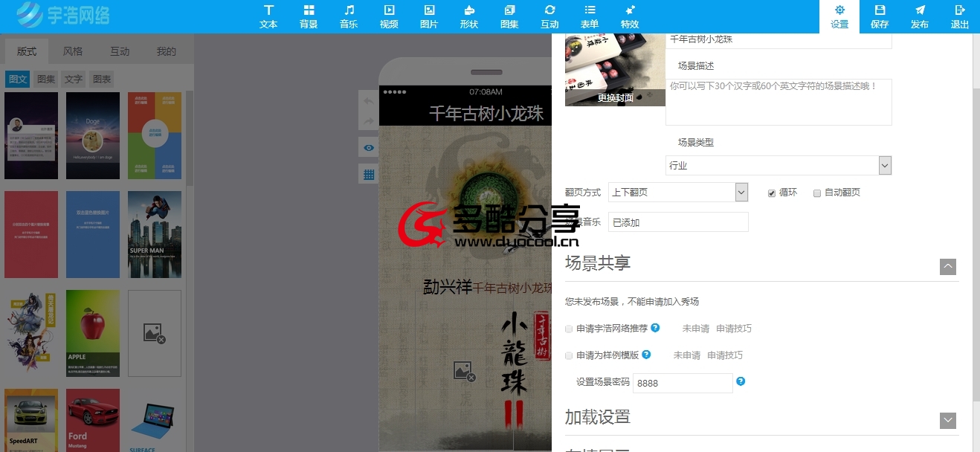Screen dimensions: 980x452
Task: Select the dark profile-card template thumbnail
Action: tap(31, 135)
